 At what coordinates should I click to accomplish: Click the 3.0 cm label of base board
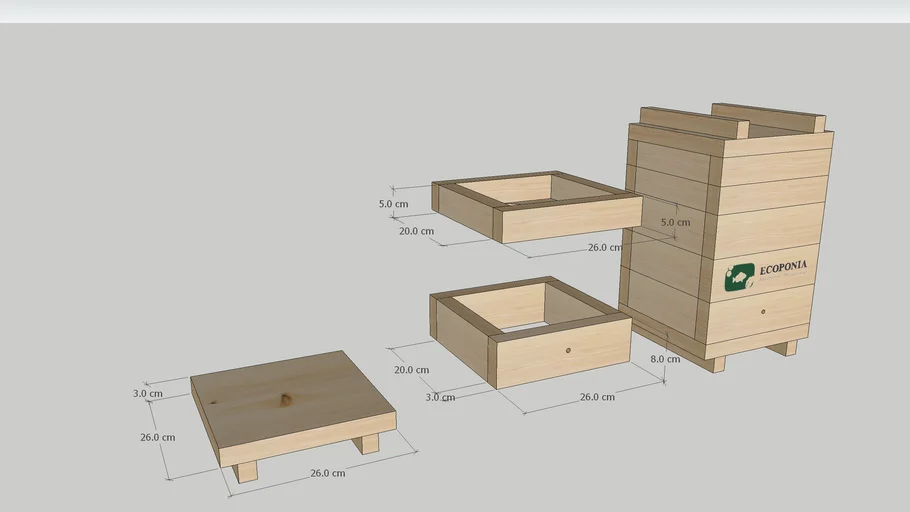(147, 394)
